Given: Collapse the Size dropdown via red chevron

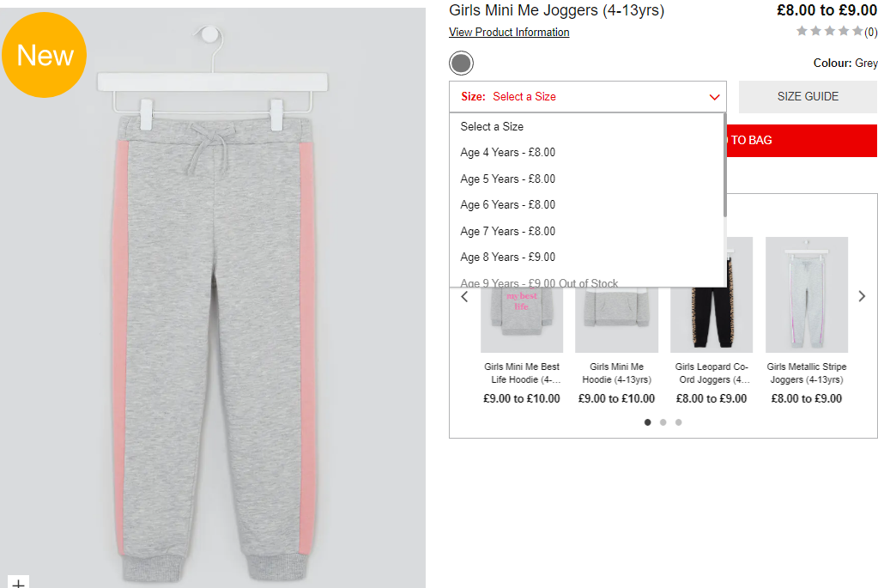Looking at the screenshot, I should [714, 97].
